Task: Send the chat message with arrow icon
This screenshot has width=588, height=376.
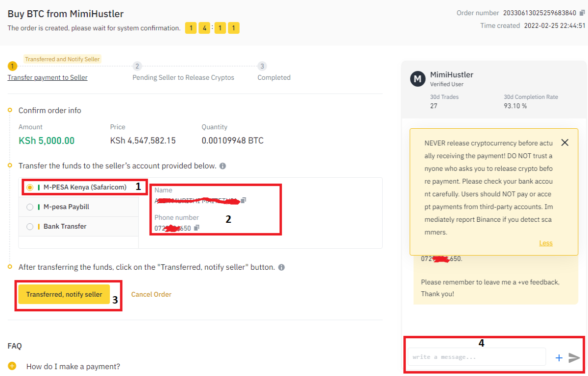Action: 574,358
